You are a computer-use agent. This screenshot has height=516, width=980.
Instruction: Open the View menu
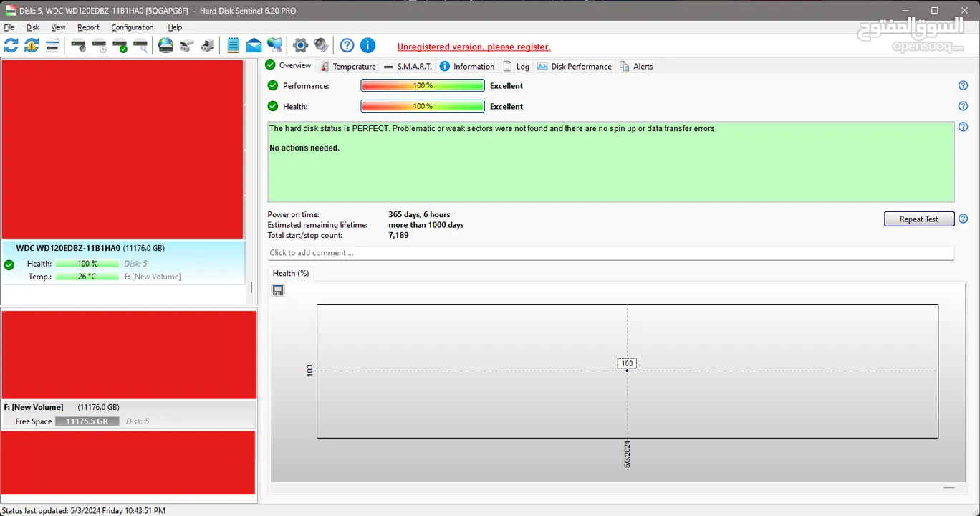[x=59, y=27]
